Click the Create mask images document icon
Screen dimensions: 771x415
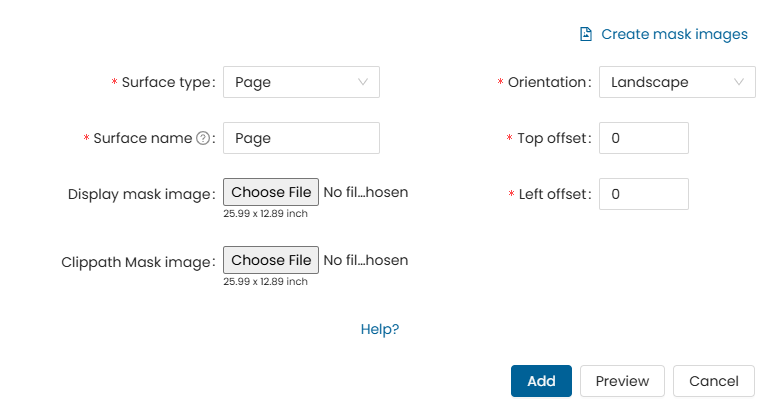[x=587, y=35]
